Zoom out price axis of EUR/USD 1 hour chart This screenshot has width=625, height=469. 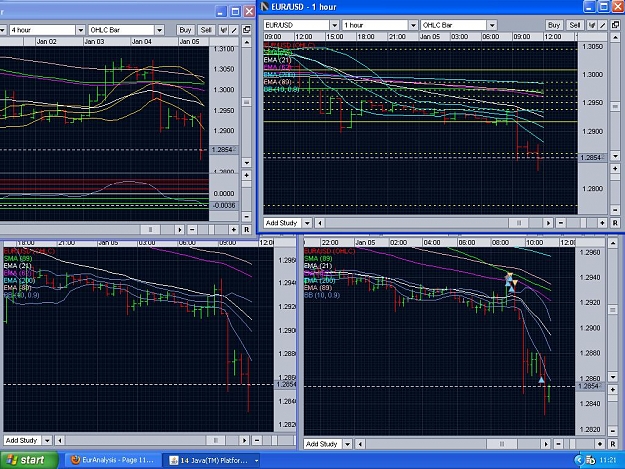(x=615, y=210)
